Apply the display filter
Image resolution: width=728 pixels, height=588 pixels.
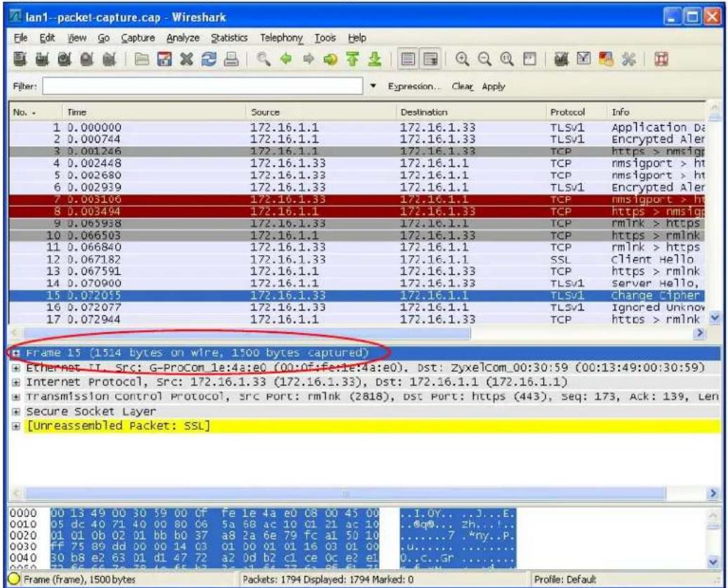coord(493,86)
